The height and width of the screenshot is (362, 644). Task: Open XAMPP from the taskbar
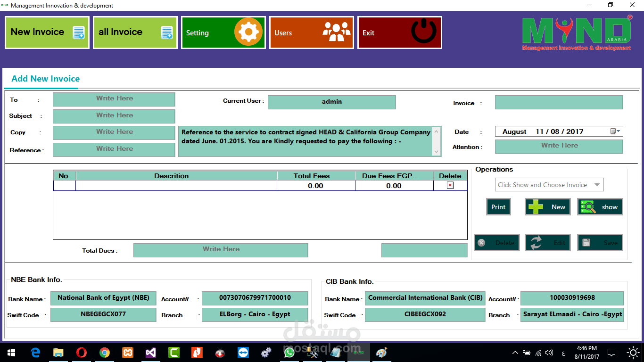pos(128,352)
